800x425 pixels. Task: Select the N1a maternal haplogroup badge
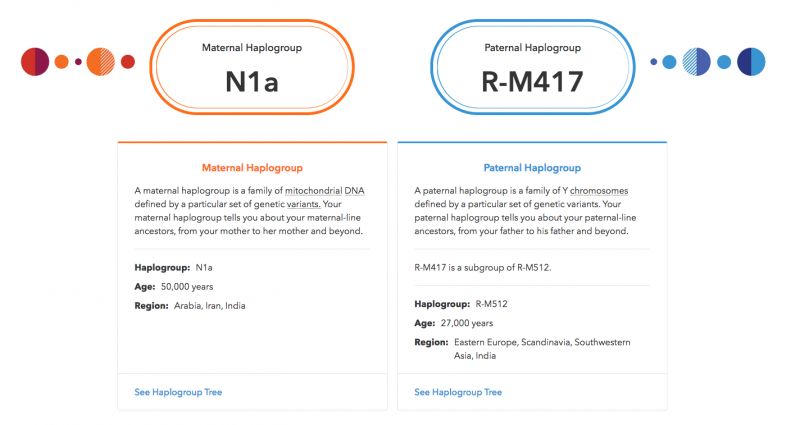[x=252, y=67]
